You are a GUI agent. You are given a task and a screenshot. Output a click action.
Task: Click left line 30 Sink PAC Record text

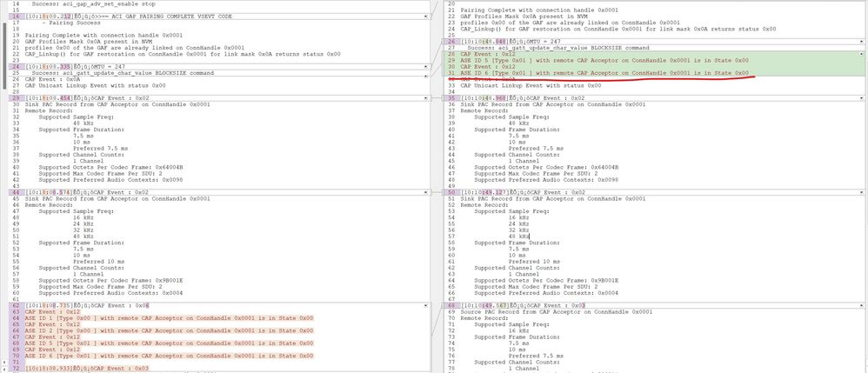(x=117, y=104)
